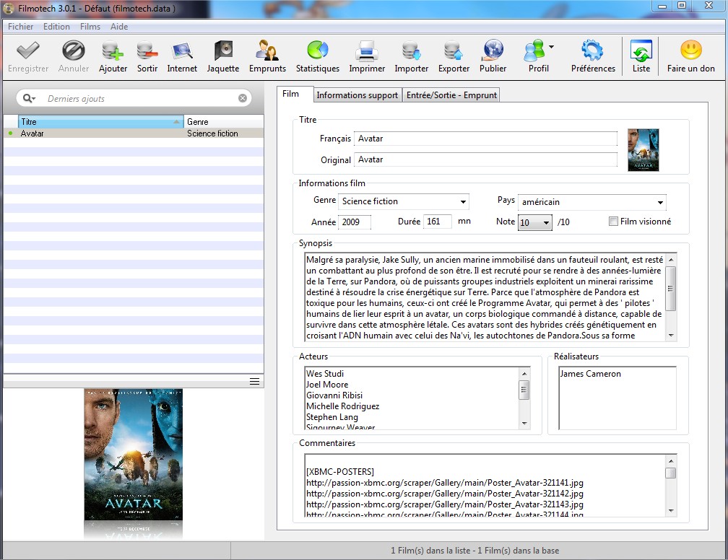Click small Avatar poster thumbnail
This screenshot has height=560, width=728.
643,150
